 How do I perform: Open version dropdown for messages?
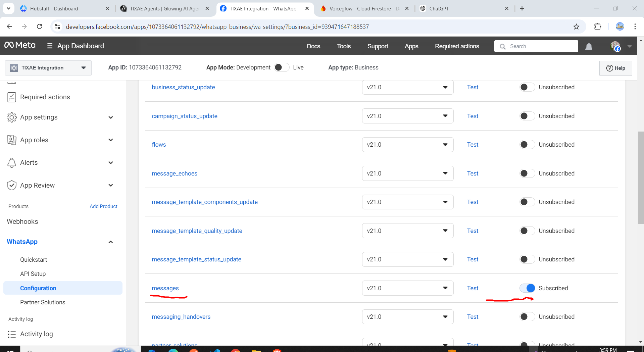408,288
